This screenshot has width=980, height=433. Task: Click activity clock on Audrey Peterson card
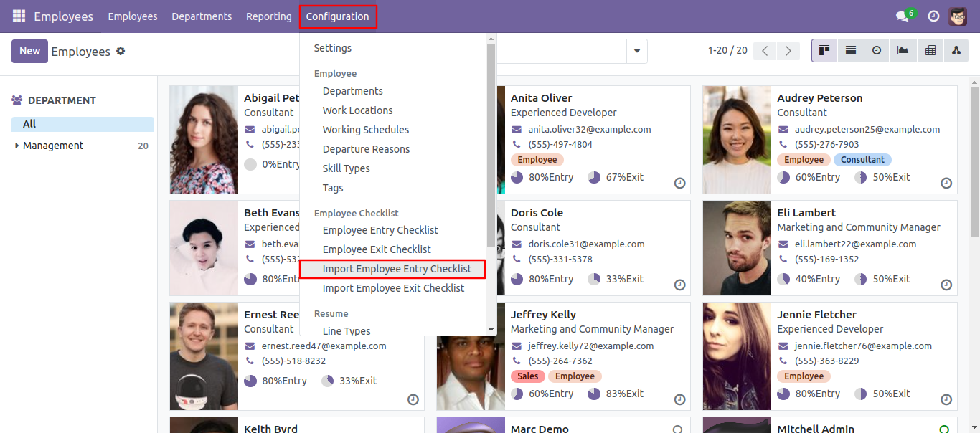tap(946, 183)
